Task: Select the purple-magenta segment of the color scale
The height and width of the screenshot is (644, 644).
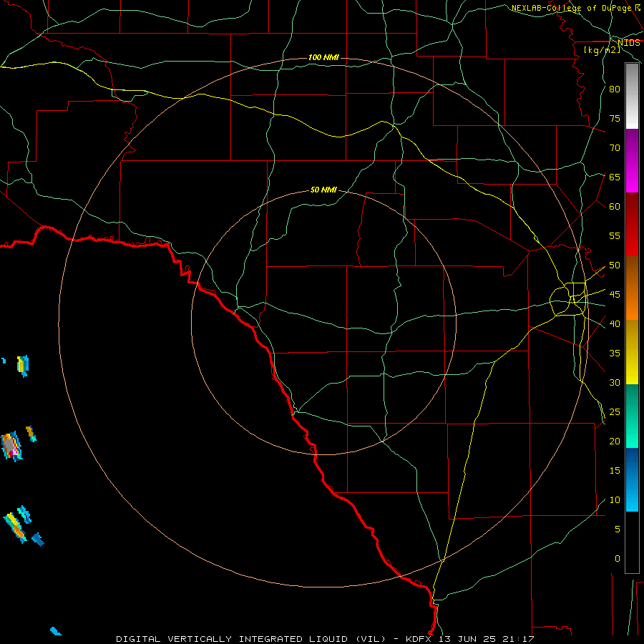Action: click(x=632, y=161)
